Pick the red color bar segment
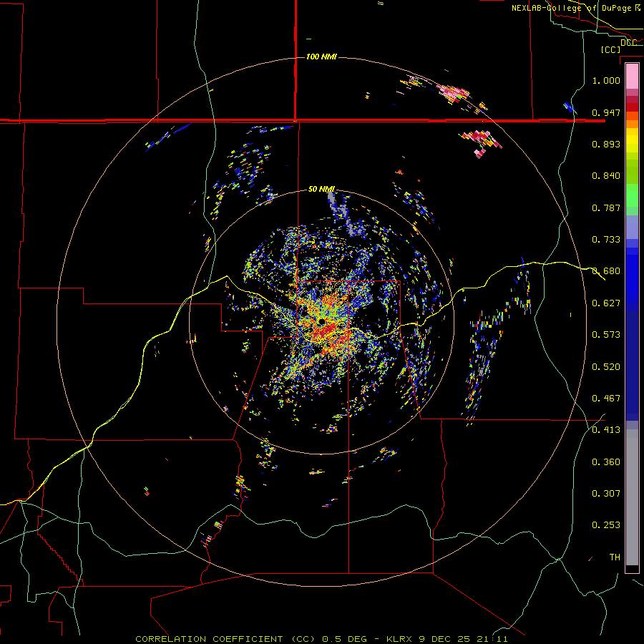Viewport: 644px width, 644px height. (632, 107)
